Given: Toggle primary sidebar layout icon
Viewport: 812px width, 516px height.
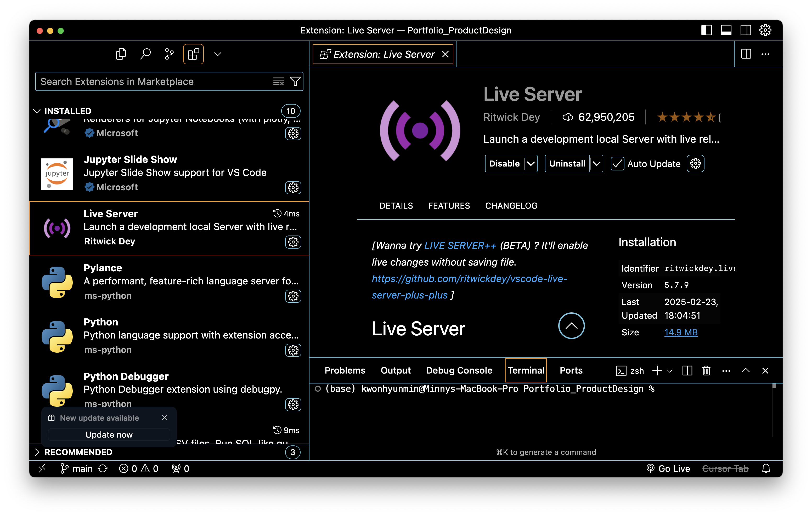Looking at the screenshot, I should coord(707,30).
